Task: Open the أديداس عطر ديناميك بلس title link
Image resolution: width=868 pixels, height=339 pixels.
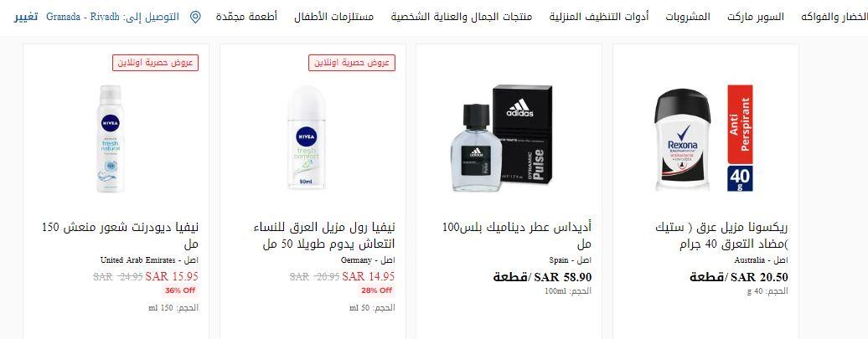Action: (517, 235)
